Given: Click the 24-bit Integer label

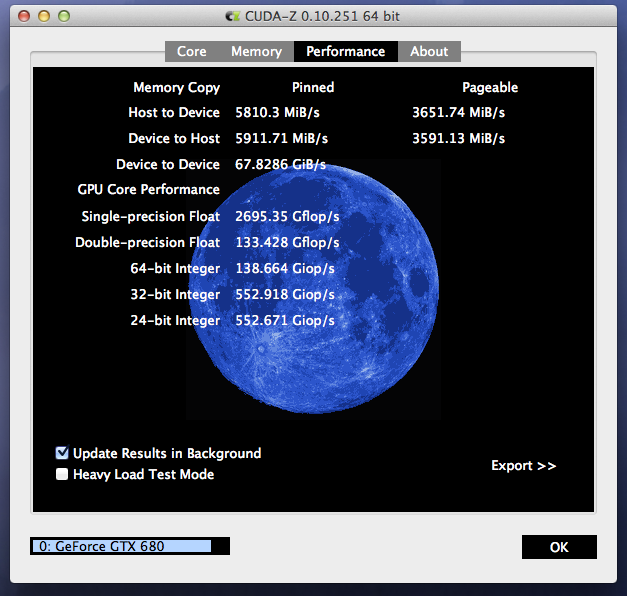Looking at the screenshot, I should coord(175,320).
